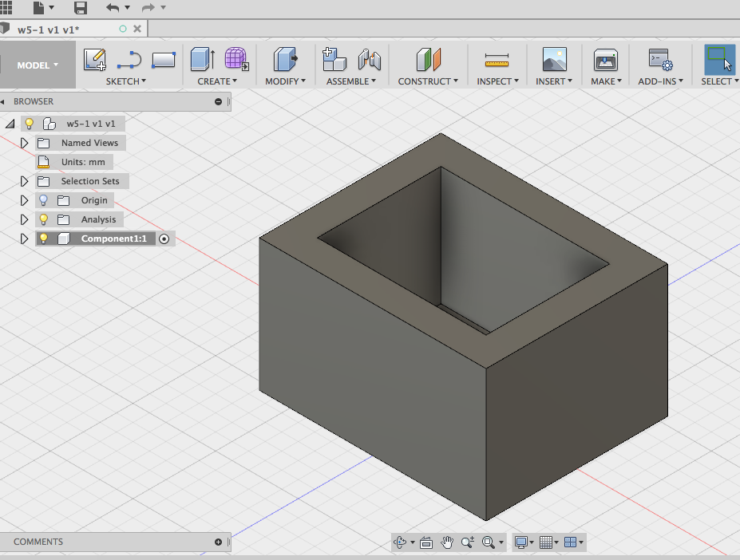
Task: Click the Create Form icon
Action: [x=236, y=60]
